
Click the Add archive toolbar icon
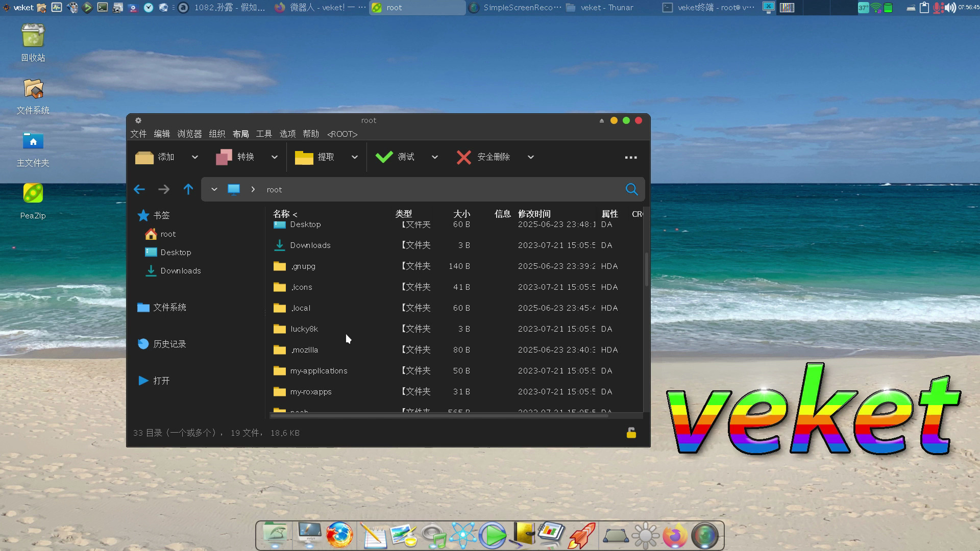pyautogui.click(x=144, y=157)
